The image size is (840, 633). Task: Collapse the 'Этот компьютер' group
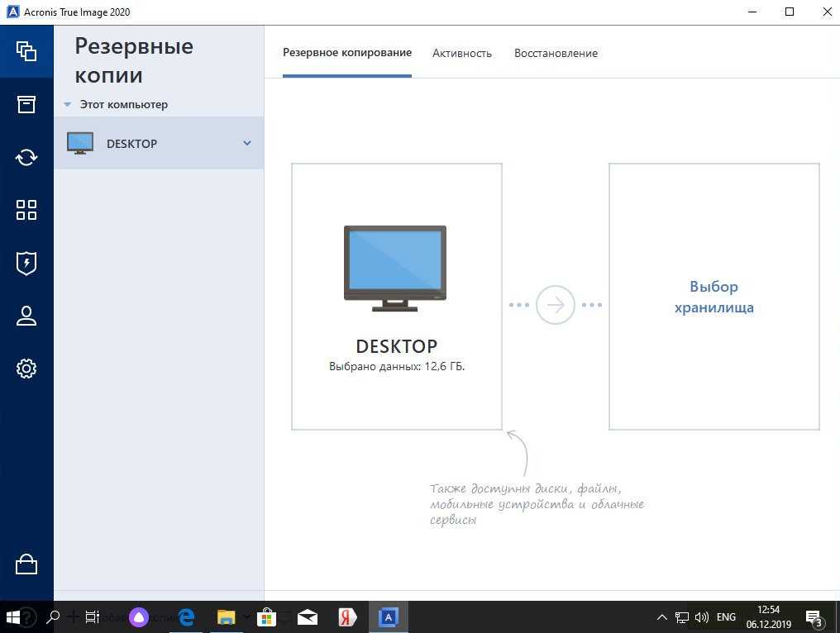(68, 105)
